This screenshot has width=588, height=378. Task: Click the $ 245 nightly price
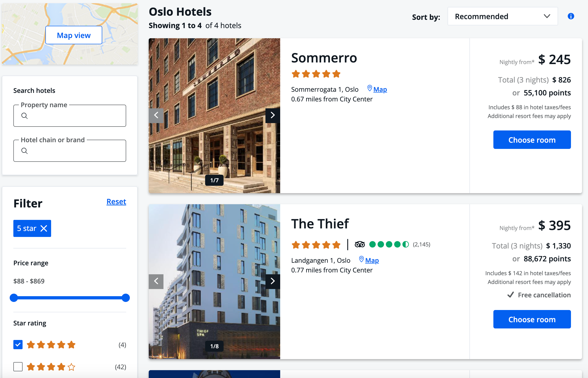[554, 59]
